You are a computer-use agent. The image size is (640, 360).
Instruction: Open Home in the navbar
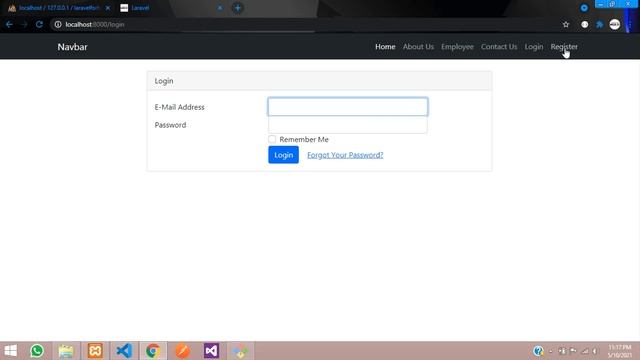coord(385,47)
